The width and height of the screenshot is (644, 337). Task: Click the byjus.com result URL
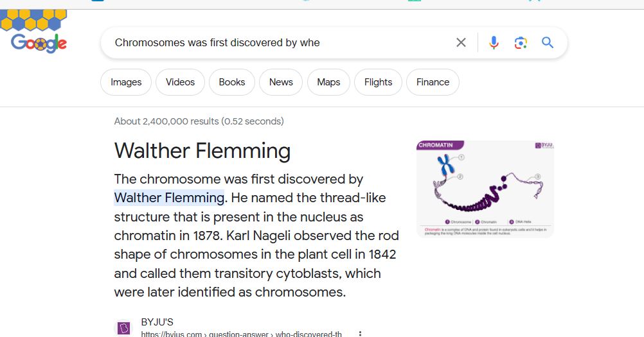pyautogui.click(x=241, y=334)
